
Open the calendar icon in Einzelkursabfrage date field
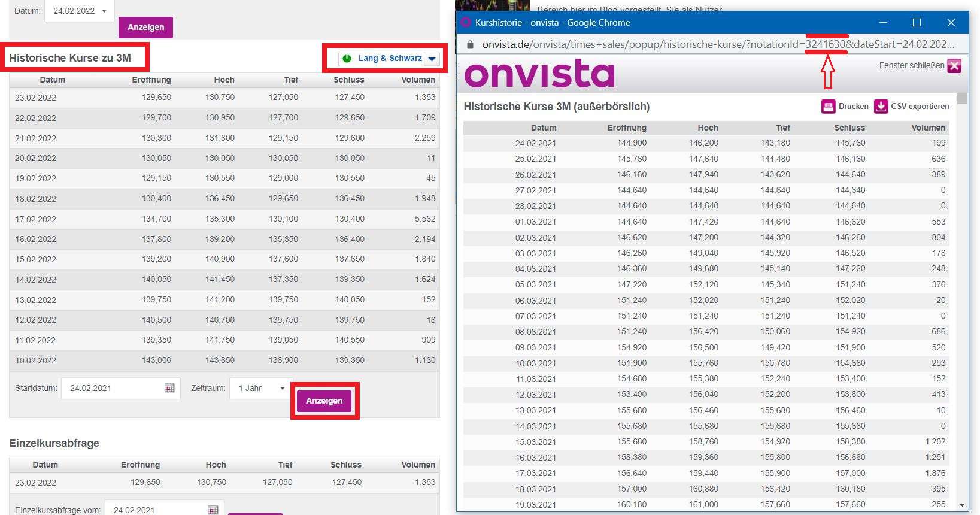213,510
